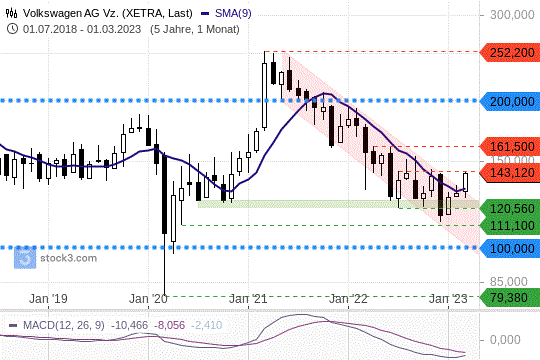Viewport: 540px width, 360px height.
Task: Click the 300,000 price axis label
Action: (512, 15)
